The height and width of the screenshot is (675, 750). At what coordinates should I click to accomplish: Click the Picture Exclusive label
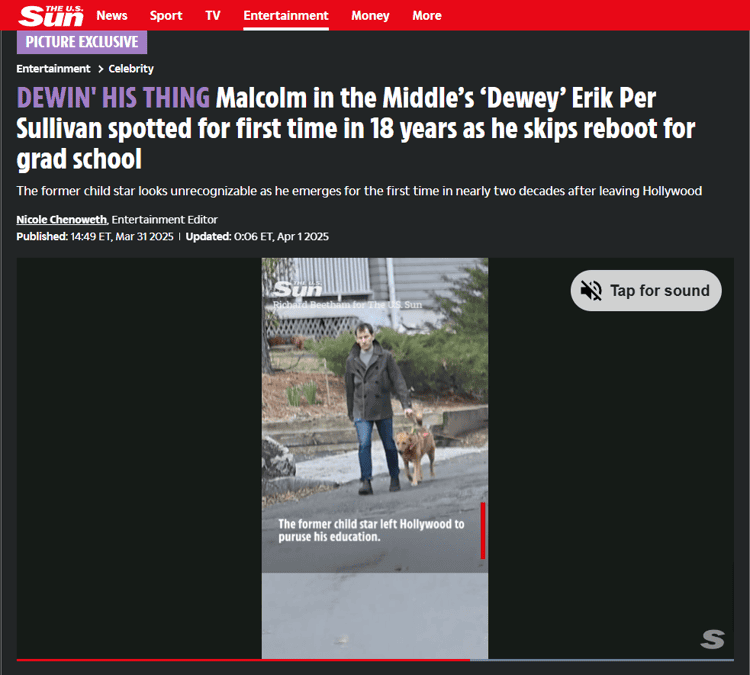coord(82,42)
